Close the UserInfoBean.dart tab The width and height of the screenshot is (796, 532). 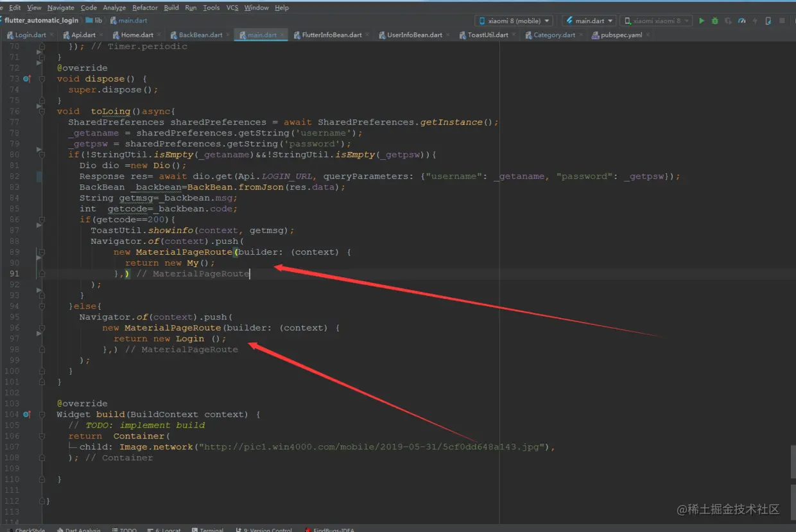pos(449,35)
